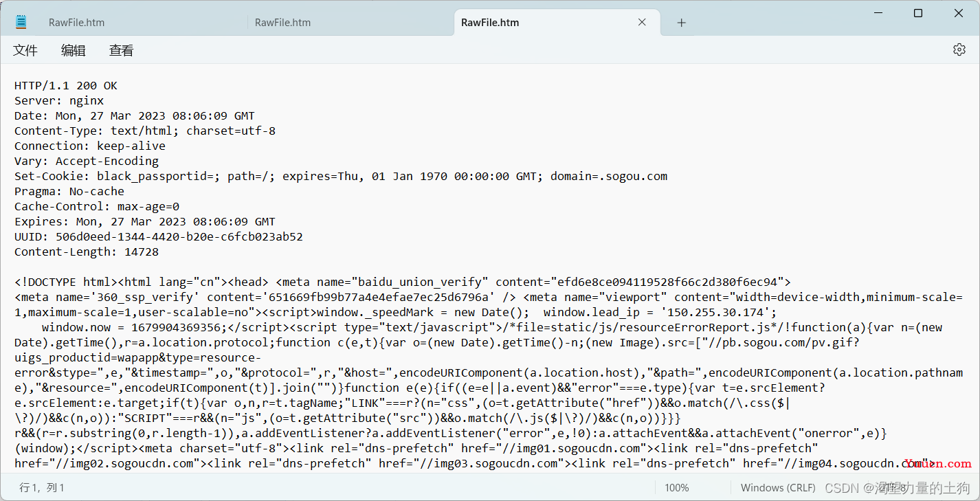Click the 'Pragma: No-cache' line
The height and width of the screenshot is (501, 980).
[x=69, y=192]
